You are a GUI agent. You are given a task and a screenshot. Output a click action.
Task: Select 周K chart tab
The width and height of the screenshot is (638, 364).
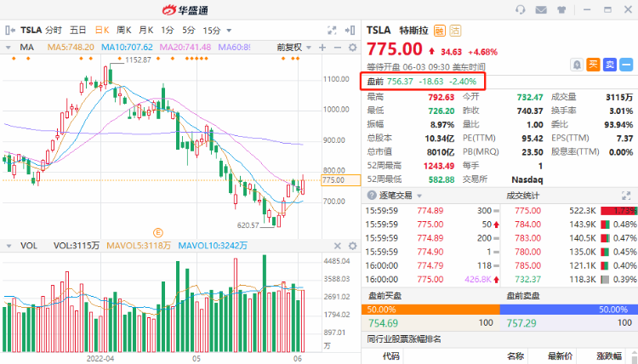tap(124, 30)
